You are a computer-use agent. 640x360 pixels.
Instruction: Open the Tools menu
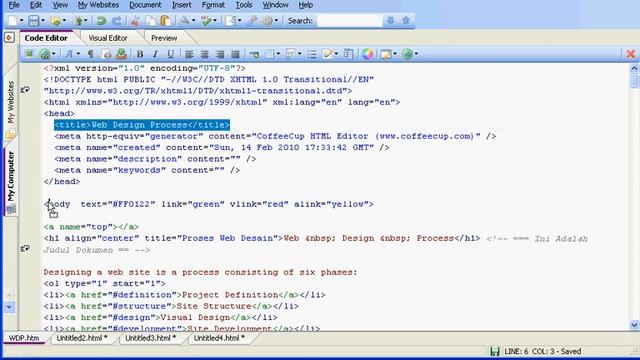(x=244, y=5)
